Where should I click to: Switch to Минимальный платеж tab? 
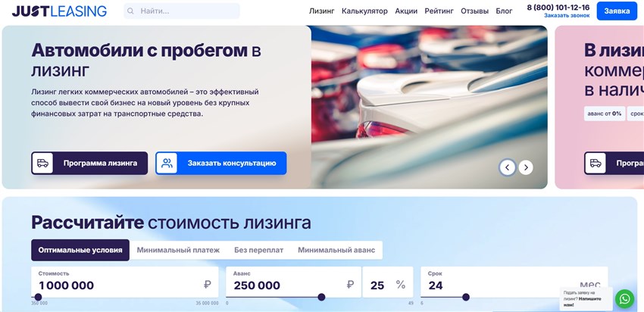pos(178,250)
